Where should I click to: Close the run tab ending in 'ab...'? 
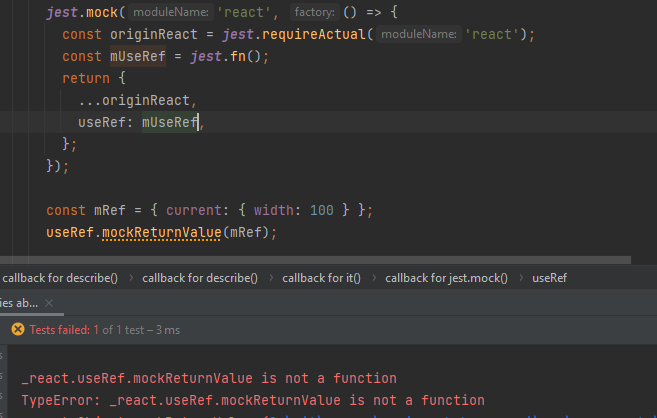(49, 303)
